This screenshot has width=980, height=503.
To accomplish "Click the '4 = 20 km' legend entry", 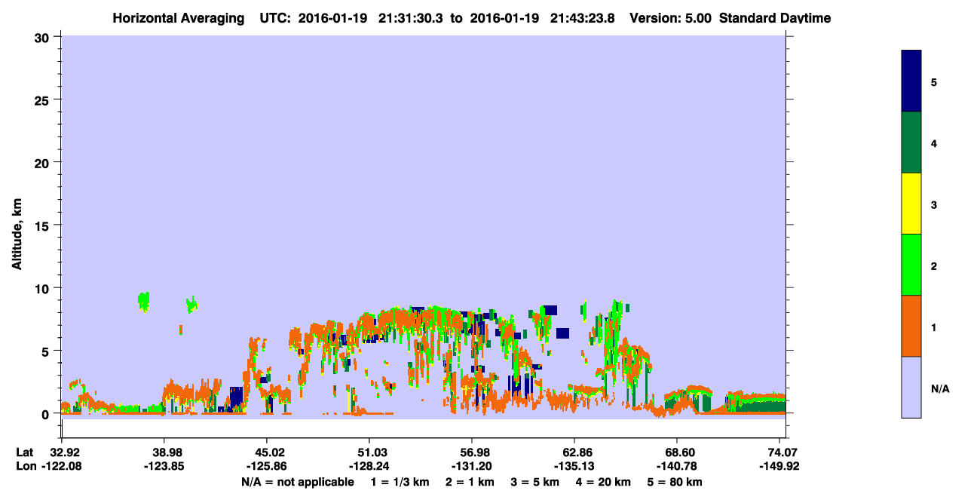I will 603,481.
